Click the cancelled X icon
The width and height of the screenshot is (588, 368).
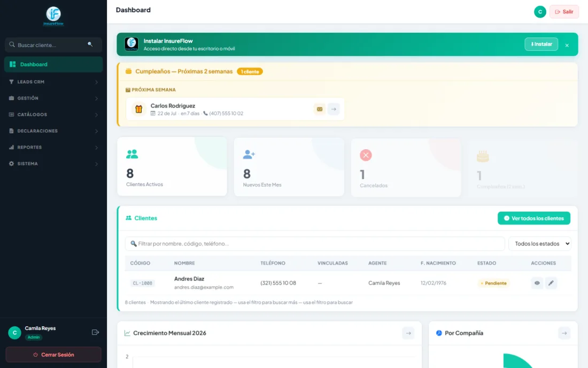366,155
